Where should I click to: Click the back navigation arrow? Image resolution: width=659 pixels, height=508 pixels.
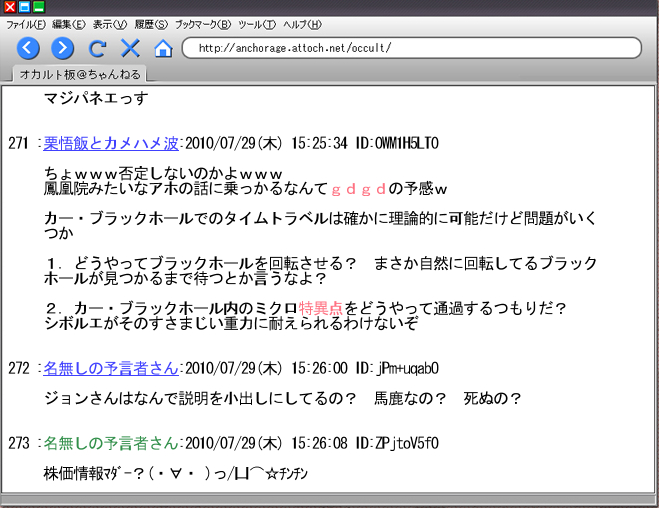coord(30,48)
